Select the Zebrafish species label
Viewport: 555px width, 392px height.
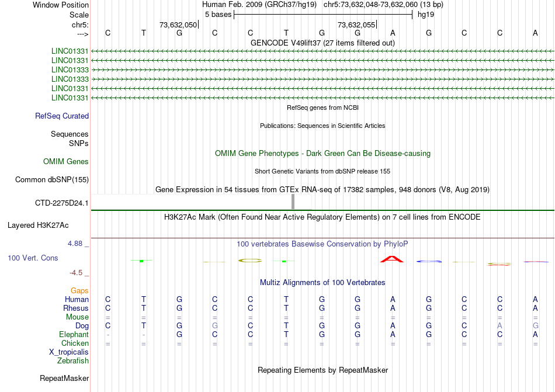coord(73,361)
